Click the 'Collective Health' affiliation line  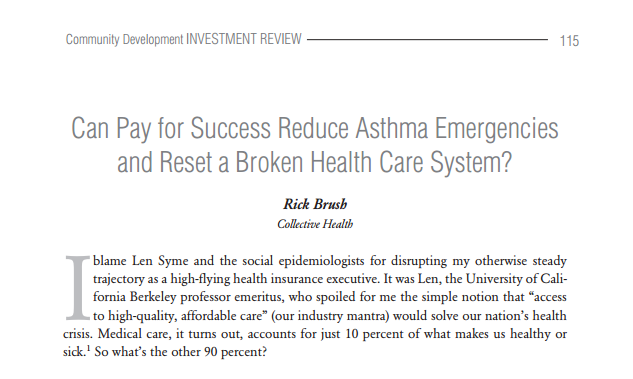(315, 224)
